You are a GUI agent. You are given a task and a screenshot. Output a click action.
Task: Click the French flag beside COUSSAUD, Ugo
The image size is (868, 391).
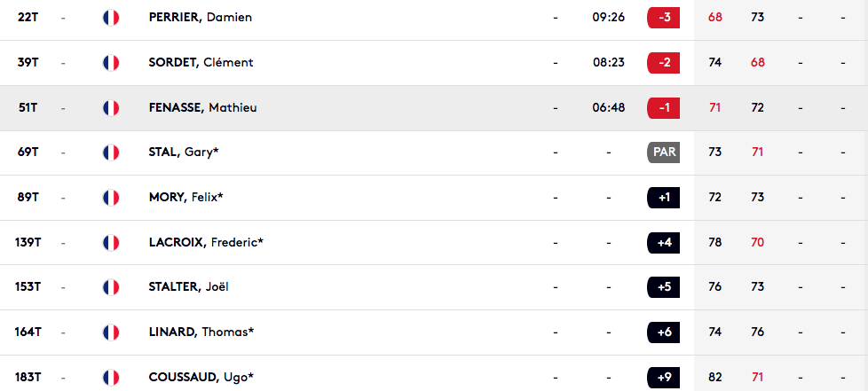pyautogui.click(x=111, y=377)
